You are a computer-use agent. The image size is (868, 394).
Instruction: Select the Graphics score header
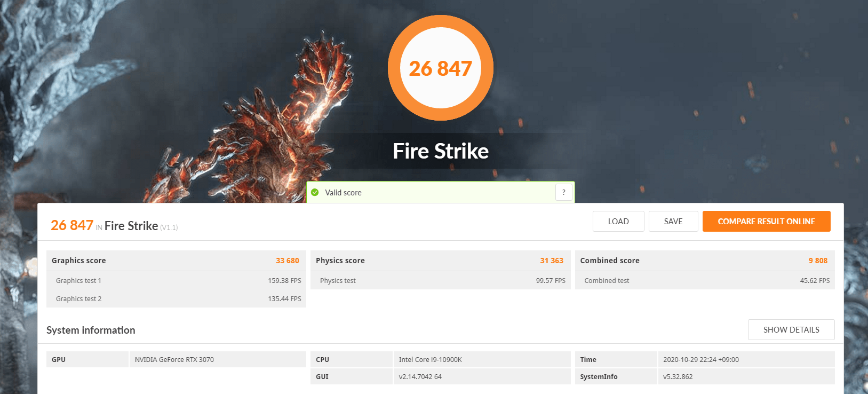click(x=176, y=261)
